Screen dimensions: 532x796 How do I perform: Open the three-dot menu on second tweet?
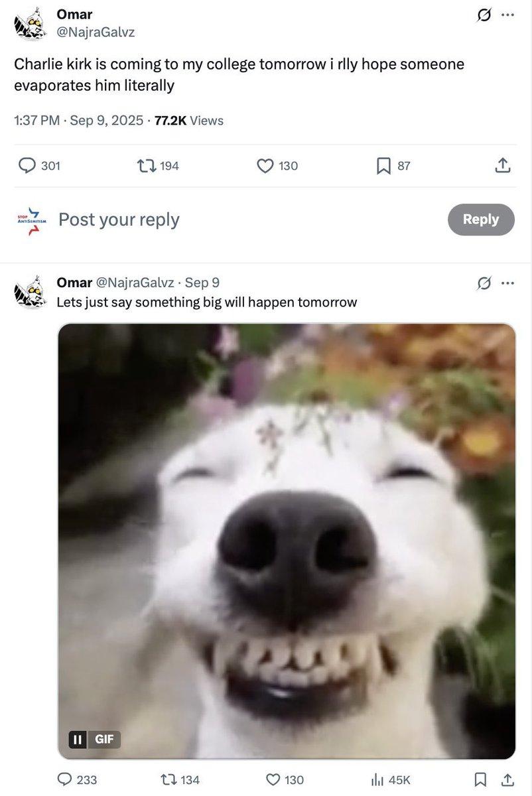pos(508,283)
